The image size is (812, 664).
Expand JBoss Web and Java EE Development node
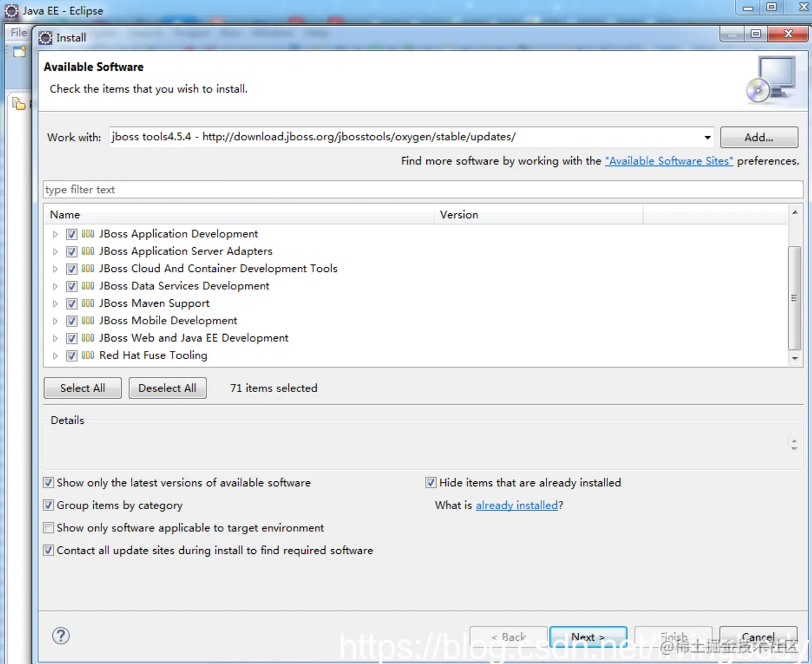pyautogui.click(x=55, y=339)
